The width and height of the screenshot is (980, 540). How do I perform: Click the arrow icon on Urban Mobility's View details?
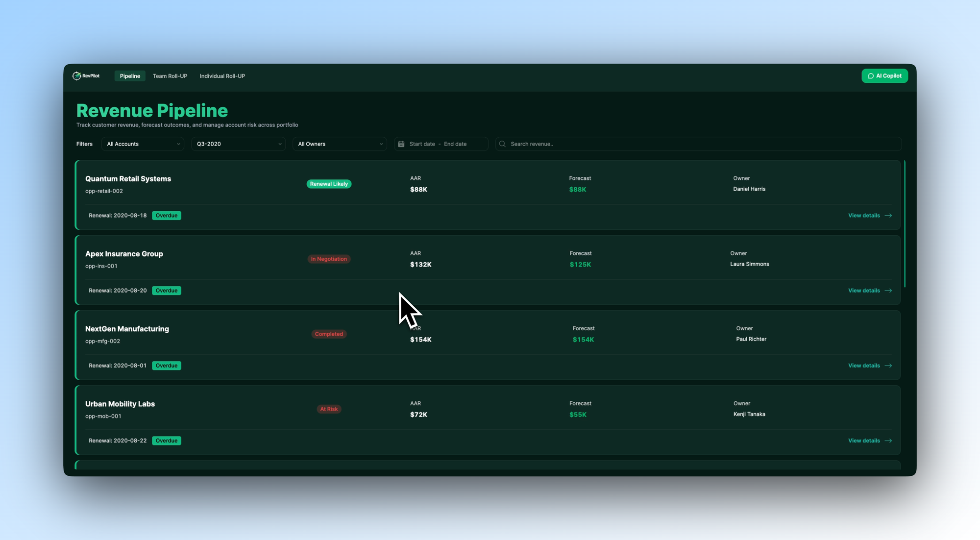888,440
